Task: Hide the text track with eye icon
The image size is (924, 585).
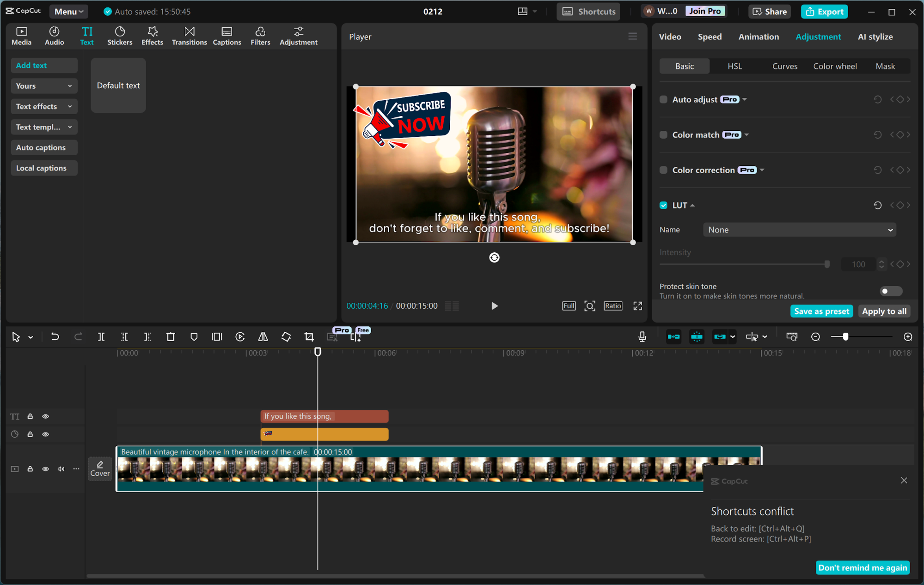Action: point(45,416)
